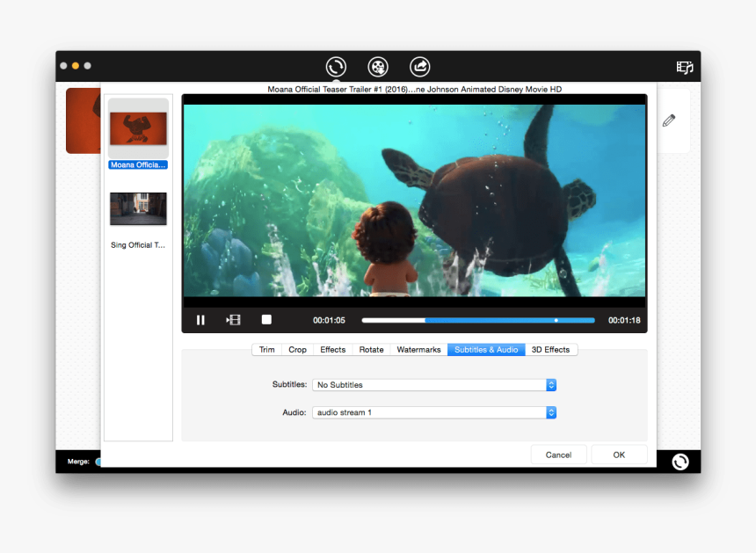Click the pencil edit icon
This screenshot has width=756, height=553.
click(668, 120)
